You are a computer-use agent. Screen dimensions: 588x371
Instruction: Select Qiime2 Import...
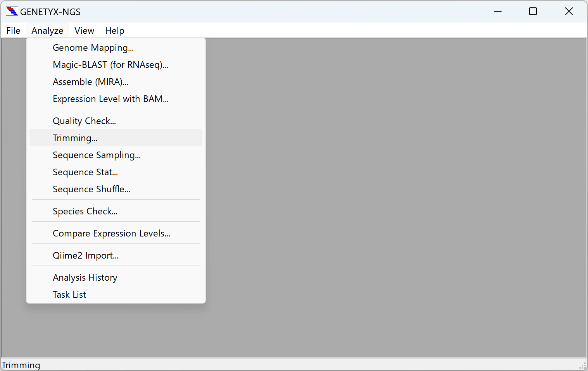[x=116, y=255]
